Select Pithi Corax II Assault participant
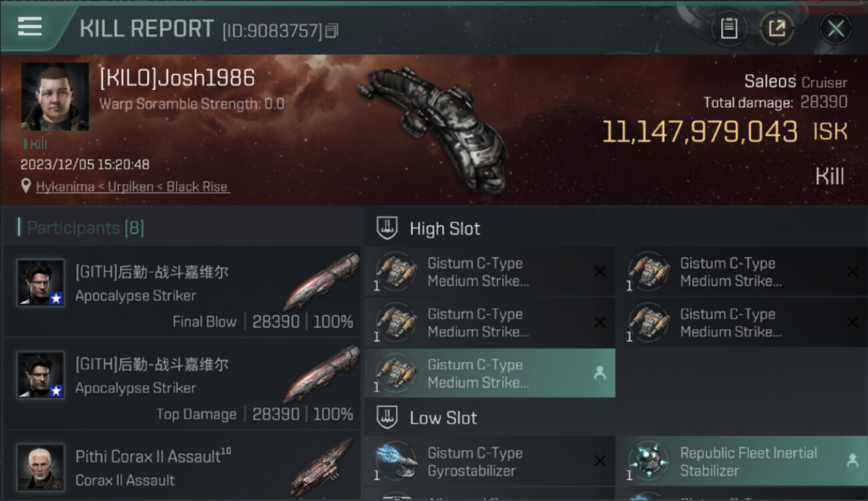Screen dimensions: 868x501 coord(182,468)
